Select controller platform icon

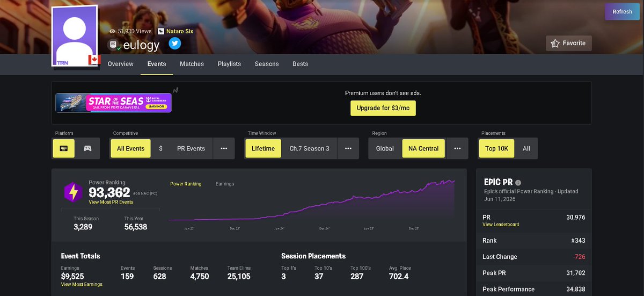point(87,148)
